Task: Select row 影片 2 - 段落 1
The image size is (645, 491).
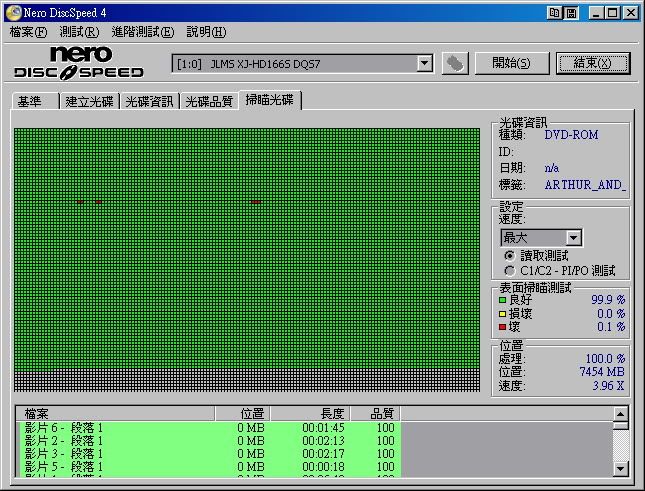Action: [209, 441]
